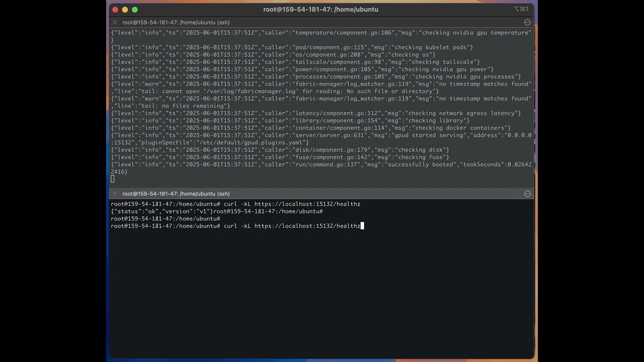Click the 'checking disk' log line
644x362 pixels.
(280, 150)
